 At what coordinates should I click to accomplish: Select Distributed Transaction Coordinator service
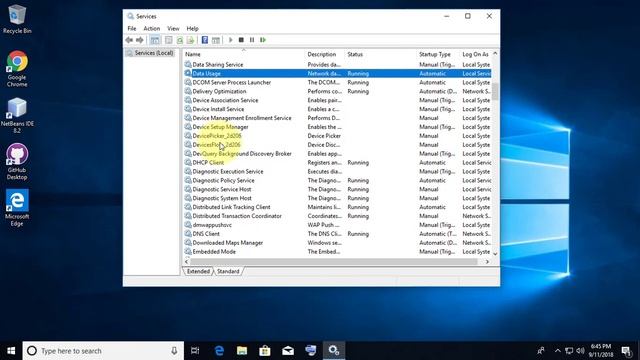[337, 216]
